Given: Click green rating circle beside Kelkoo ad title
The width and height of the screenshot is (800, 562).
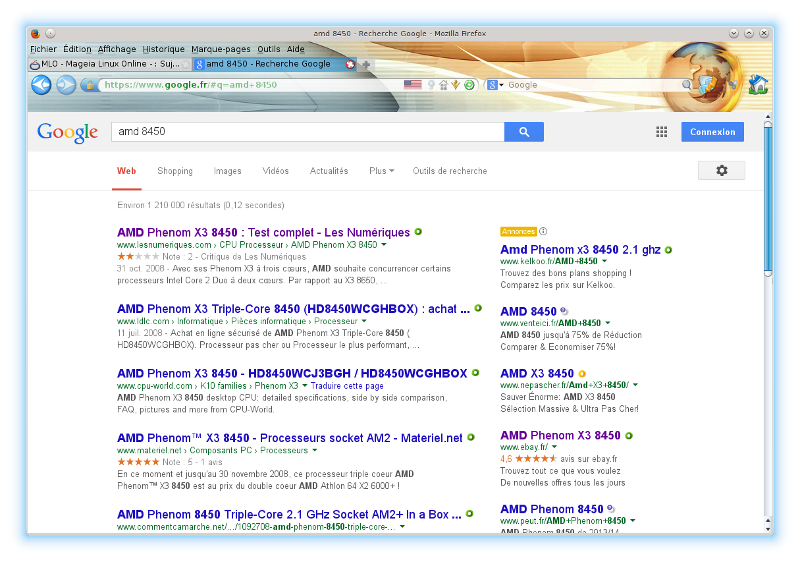Looking at the screenshot, I should (x=668, y=250).
